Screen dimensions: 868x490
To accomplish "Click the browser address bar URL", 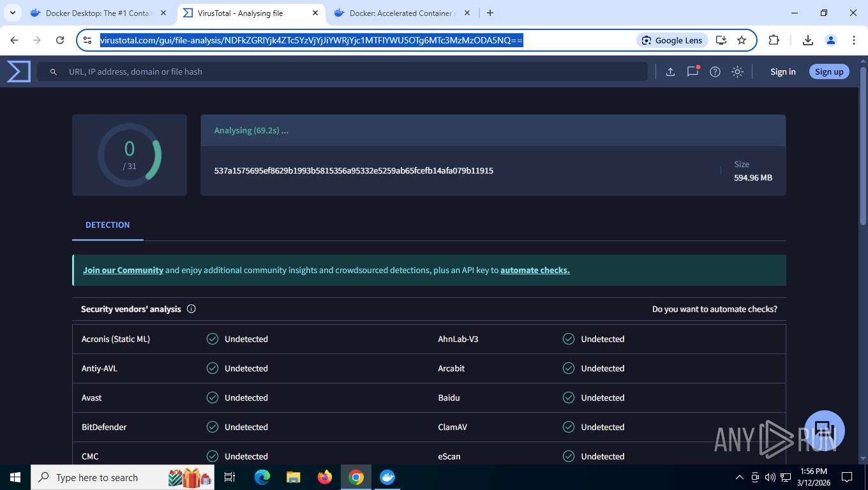I will (311, 40).
